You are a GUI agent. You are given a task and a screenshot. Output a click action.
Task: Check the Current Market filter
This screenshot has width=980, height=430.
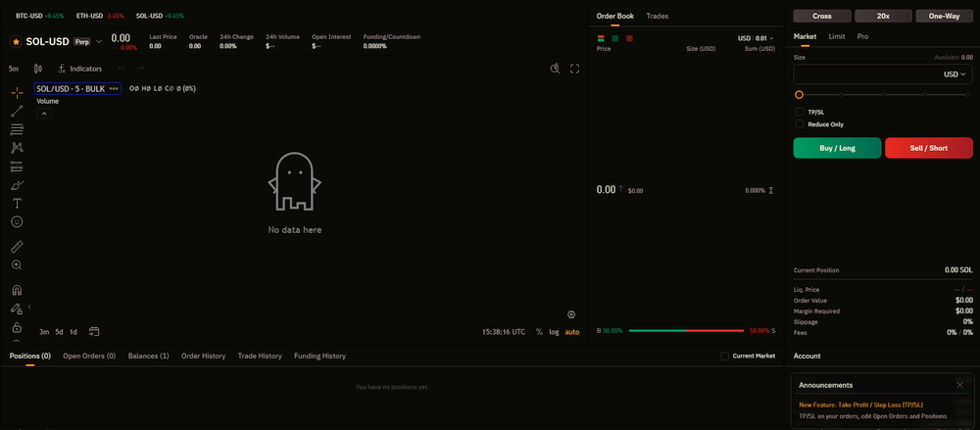pos(725,357)
